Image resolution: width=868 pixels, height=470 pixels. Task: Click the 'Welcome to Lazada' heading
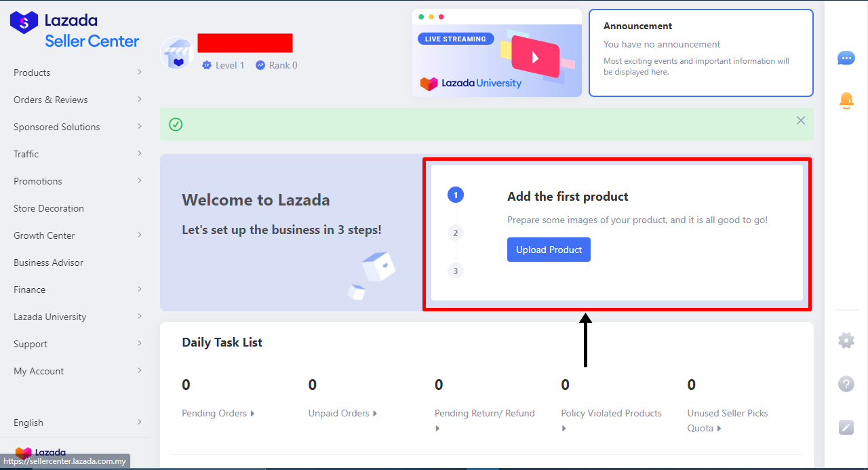point(256,200)
